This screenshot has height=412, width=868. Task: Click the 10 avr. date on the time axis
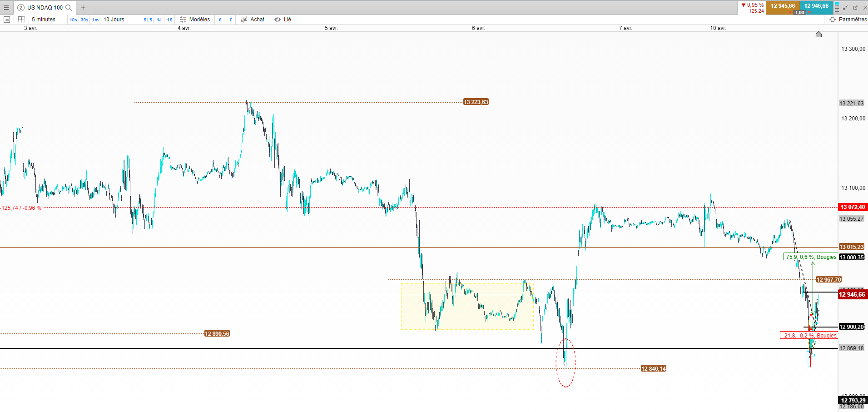tap(718, 28)
